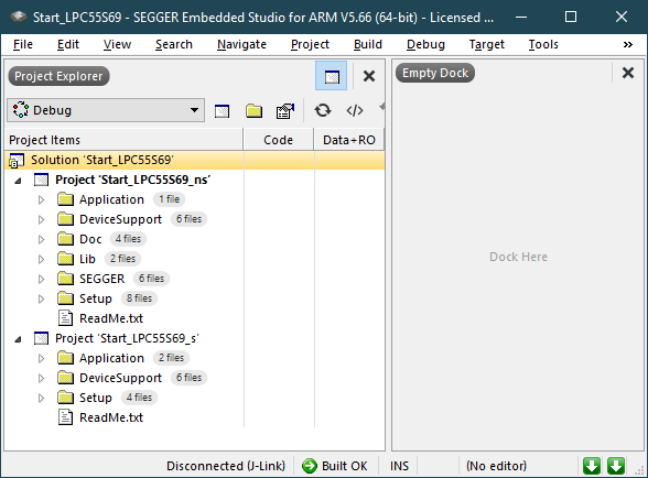Click the '2 files' badge next to Lib
The width and height of the screenshot is (648, 478).
[x=123, y=259]
